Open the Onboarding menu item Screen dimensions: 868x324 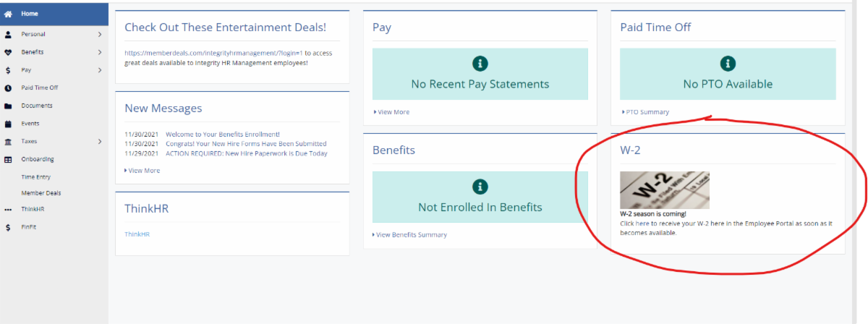(38, 159)
